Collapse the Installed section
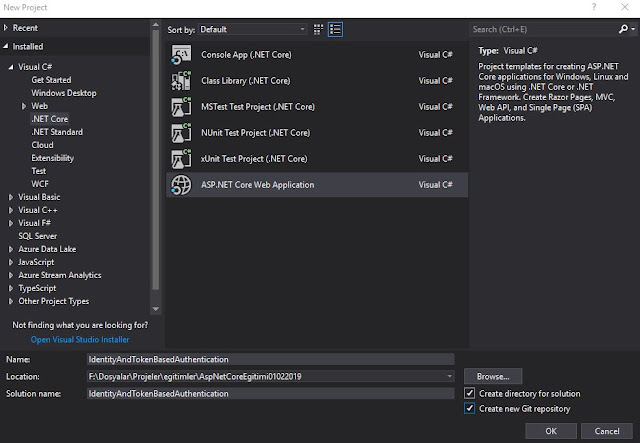The width and height of the screenshot is (640, 443). [6, 47]
